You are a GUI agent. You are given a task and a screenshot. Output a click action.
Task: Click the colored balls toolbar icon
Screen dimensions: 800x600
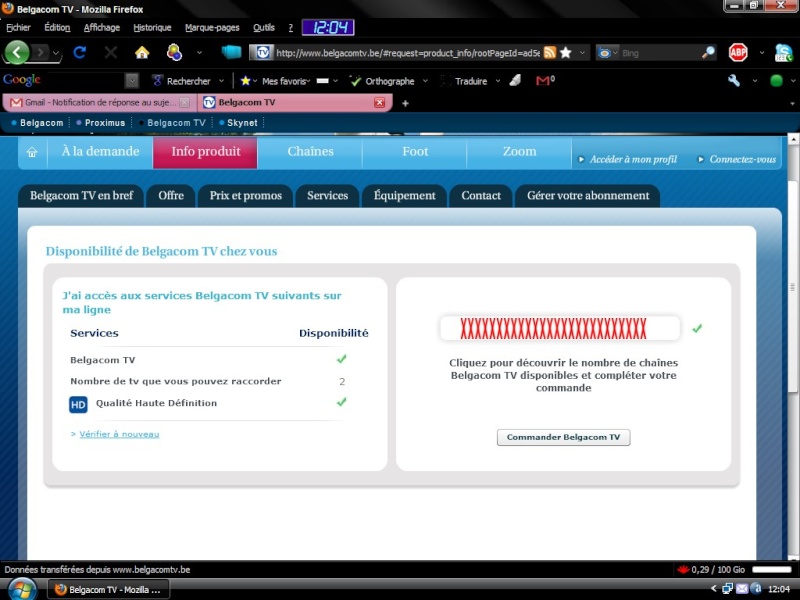(174, 53)
